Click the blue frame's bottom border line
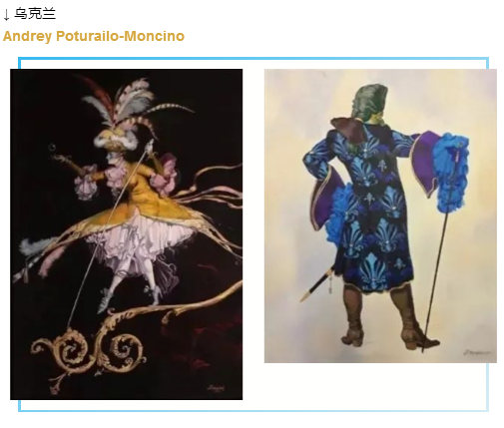This screenshot has width=504, height=428. 253,410
